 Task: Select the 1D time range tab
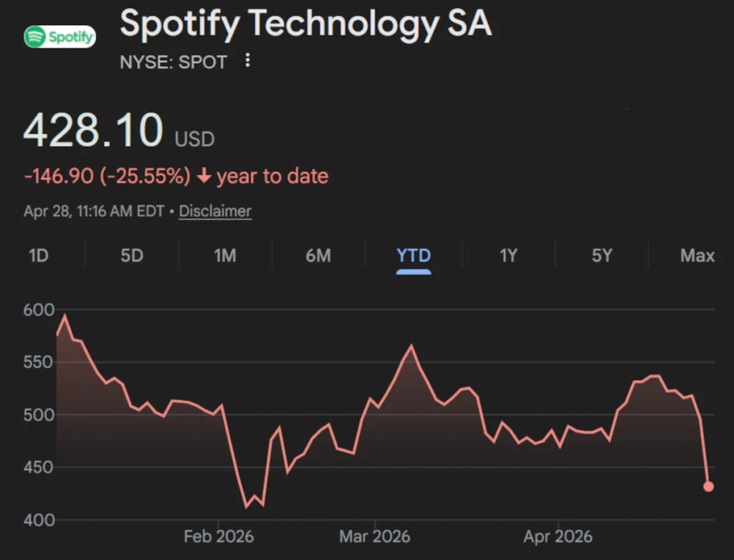tap(38, 255)
